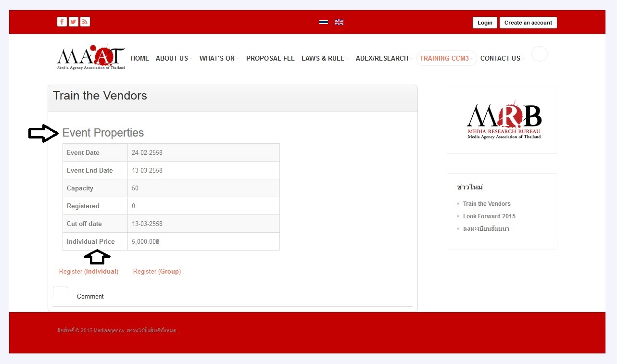Click the Media Research Bureau banner
617x364 pixels.
(x=502, y=119)
